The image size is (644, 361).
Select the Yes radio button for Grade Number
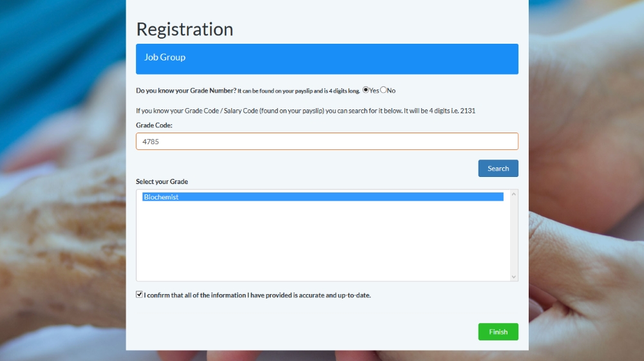coord(366,90)
